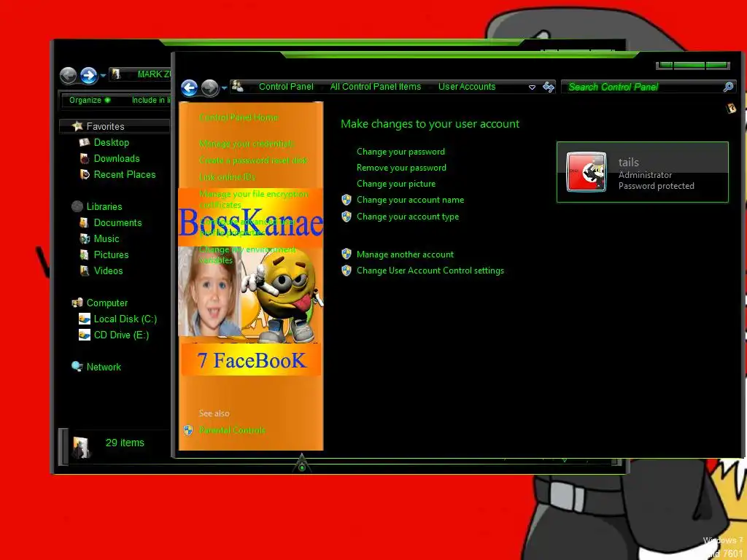Select All Control Panel Items breadcrumb
This screenshot has height=560, width=747.
(x=376, y=87)
